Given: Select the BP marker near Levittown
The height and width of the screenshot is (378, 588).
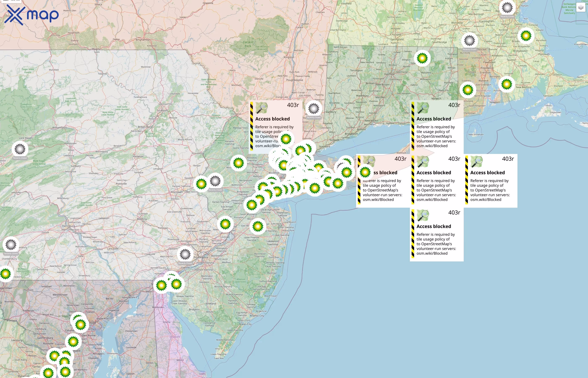Looking at the screenshot, I should click(225, 224).
